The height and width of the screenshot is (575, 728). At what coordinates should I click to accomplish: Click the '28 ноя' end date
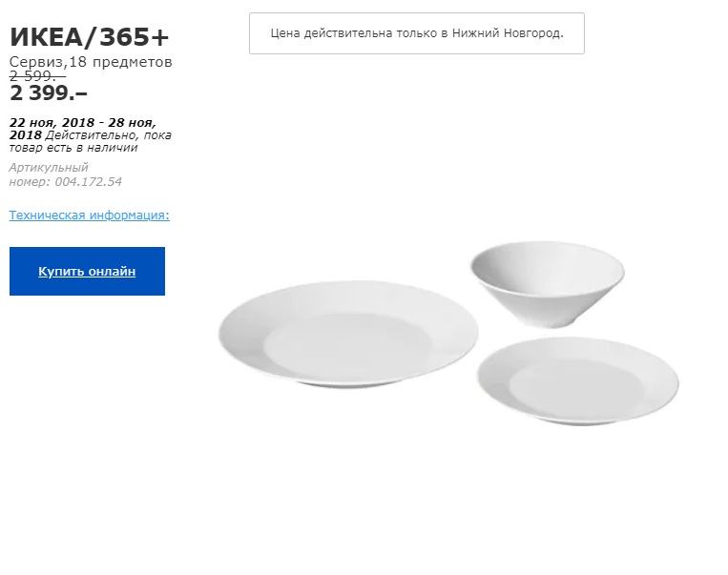pos(135,122)
